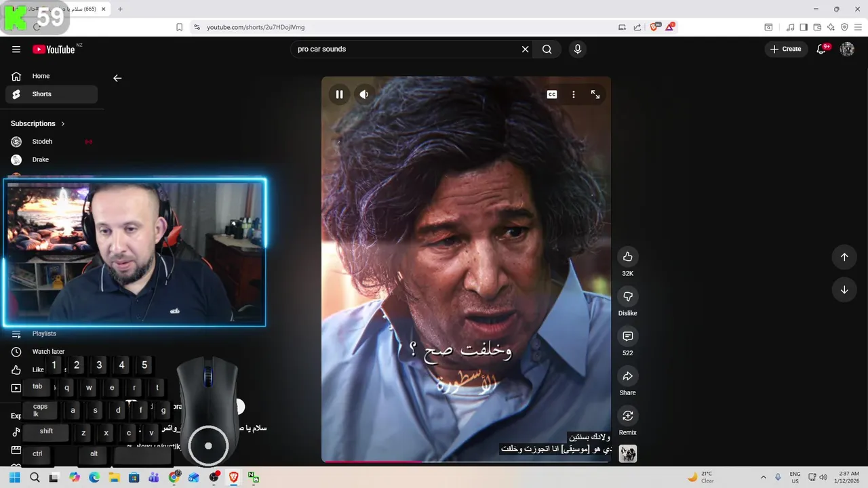
Task: Open the account avatar menu
Action: tap(847, 49)
